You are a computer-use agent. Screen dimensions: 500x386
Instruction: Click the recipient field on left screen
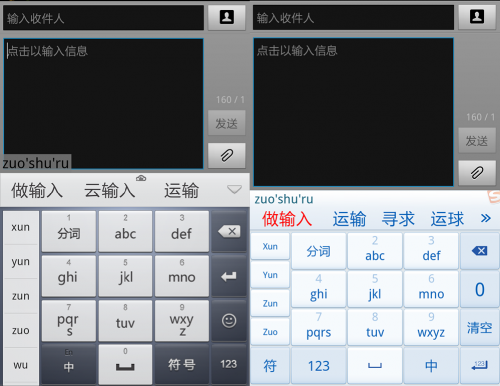coord(103,18)
